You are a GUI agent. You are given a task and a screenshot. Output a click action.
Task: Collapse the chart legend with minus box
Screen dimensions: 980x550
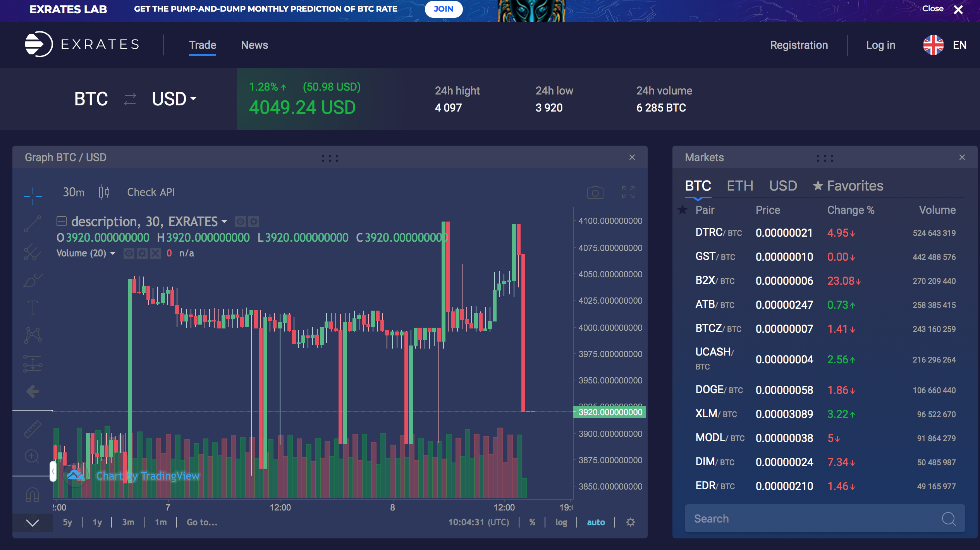62,221
